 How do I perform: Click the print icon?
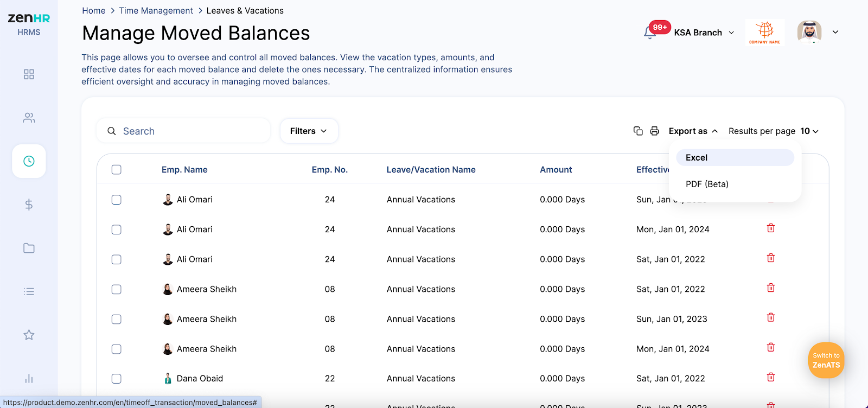654,131
